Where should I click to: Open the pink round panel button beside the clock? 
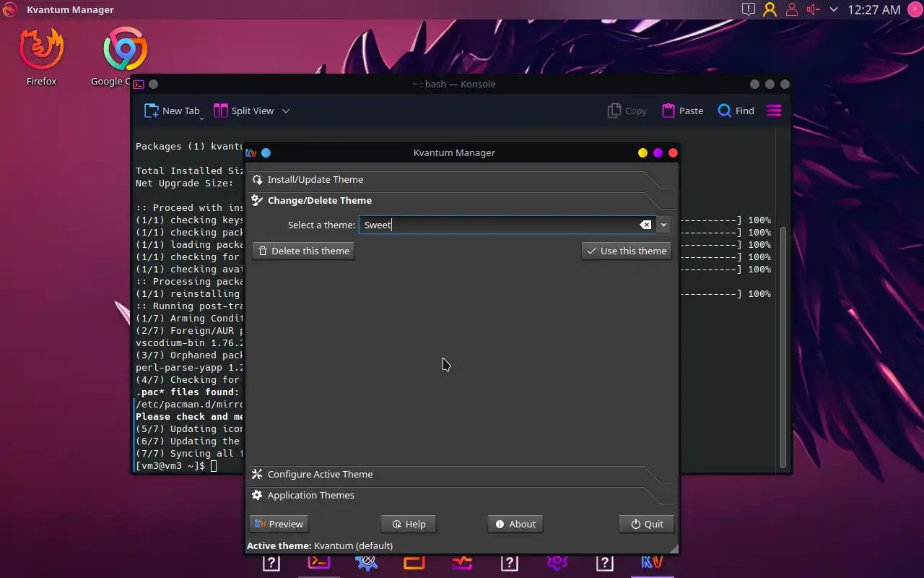click(x=915, y=9)
